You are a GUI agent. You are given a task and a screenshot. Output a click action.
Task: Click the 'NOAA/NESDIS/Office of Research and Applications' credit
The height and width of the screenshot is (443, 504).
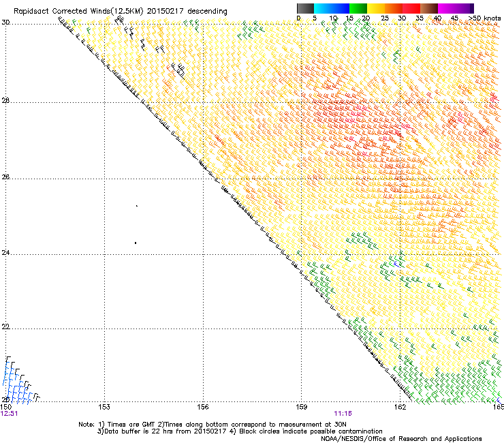[401, 439]
